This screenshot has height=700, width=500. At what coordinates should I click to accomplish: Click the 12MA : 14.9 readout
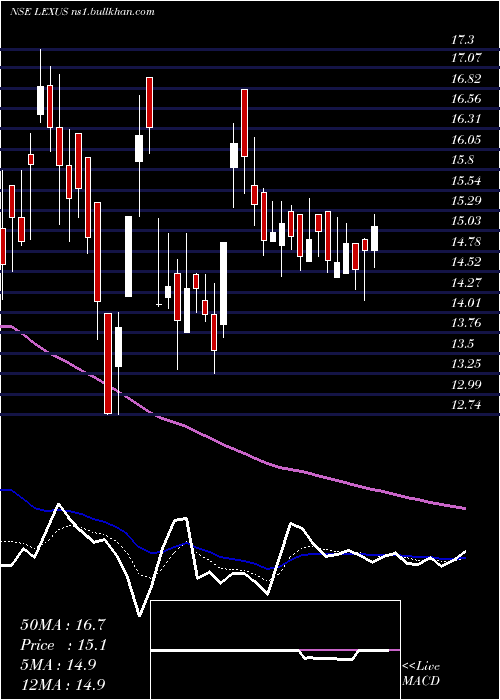[x=63, y=685]
